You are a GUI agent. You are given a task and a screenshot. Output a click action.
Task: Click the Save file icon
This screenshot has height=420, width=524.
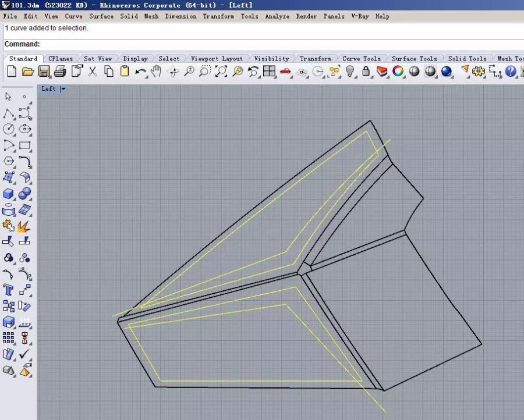tap(44, 72)
